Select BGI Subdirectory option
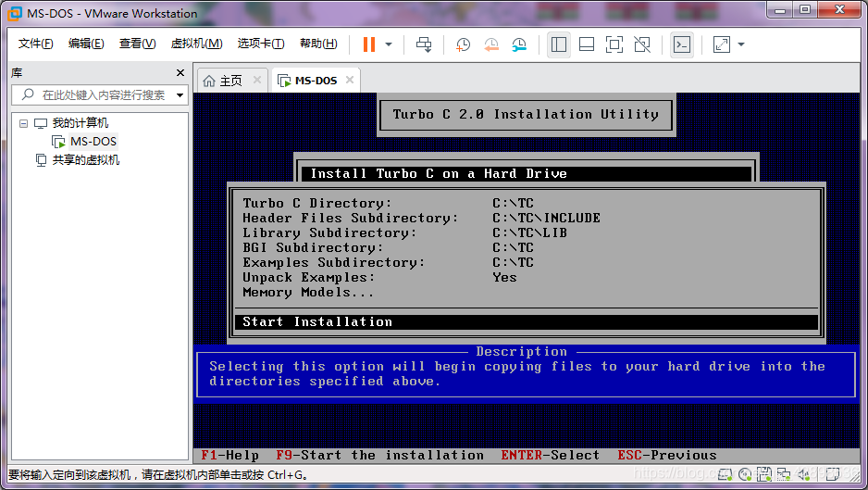This screenshot has width=868, height=490. (x=313, y=247)
